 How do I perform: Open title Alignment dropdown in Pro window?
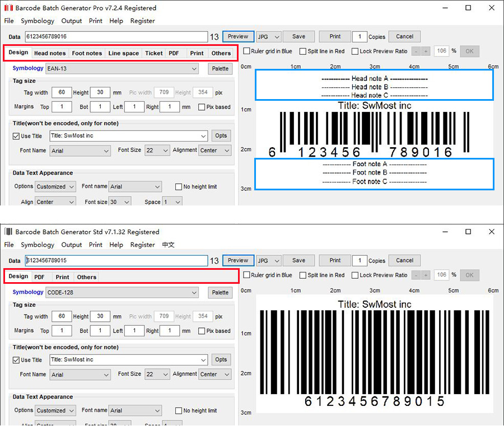[214, 151]
